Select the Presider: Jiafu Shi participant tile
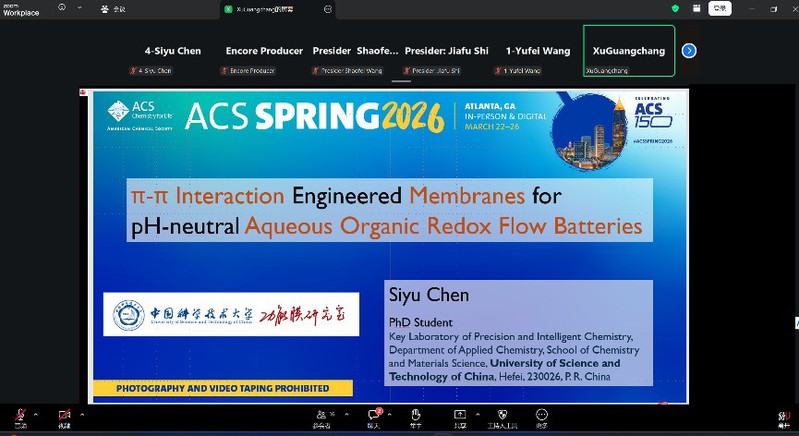The width and height of the screenshot is (799, 436). [445, 56]
